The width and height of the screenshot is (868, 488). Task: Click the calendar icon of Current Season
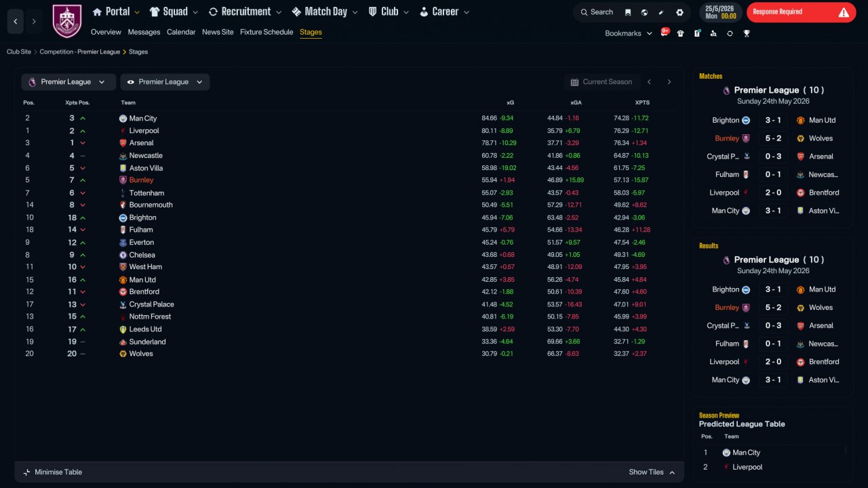coord(575,82)
